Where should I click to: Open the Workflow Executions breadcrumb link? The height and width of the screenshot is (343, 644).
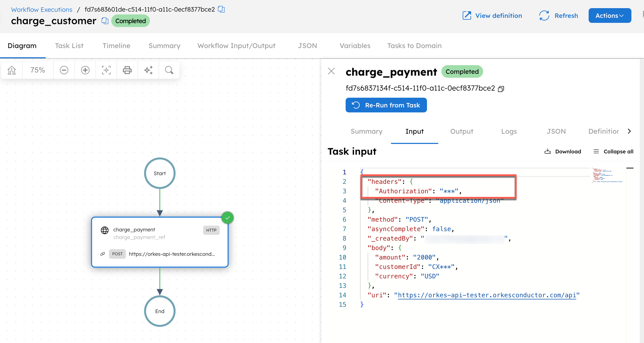coord(42,9)
